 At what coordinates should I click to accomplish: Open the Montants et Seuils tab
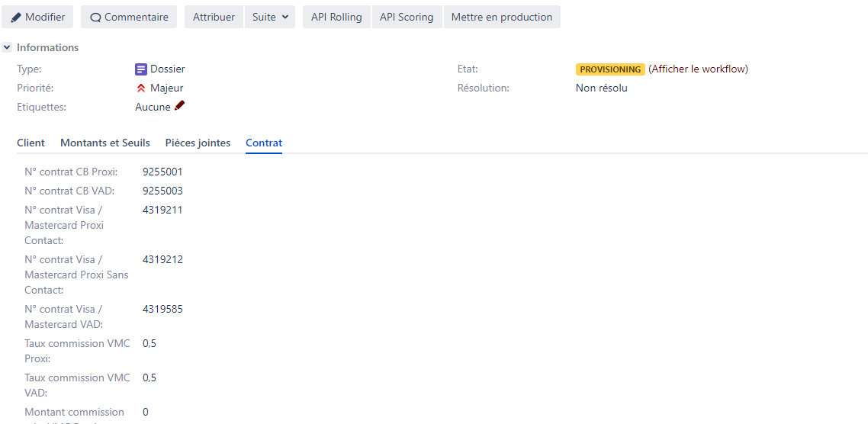tap(105, 143)
